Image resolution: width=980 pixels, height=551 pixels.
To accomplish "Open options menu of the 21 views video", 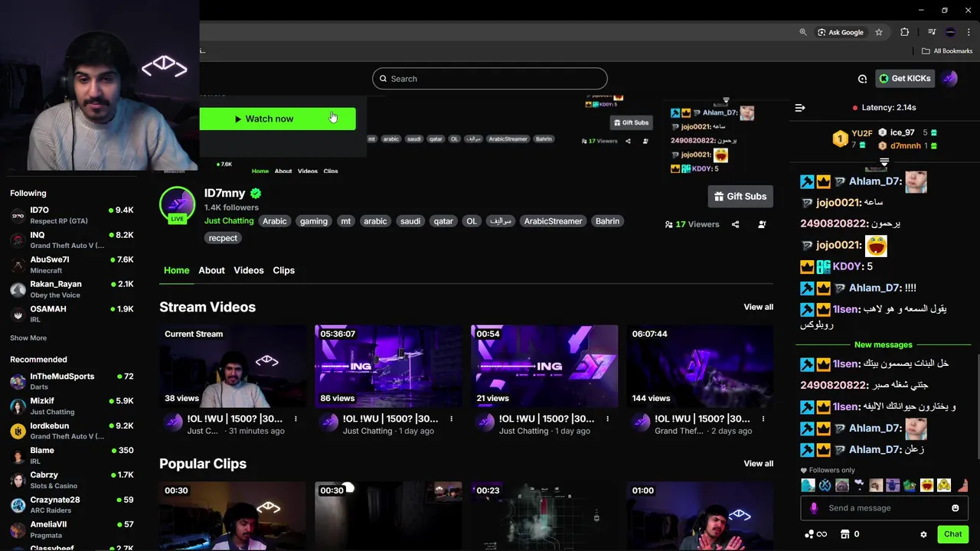I will click(x=607, y=419).
